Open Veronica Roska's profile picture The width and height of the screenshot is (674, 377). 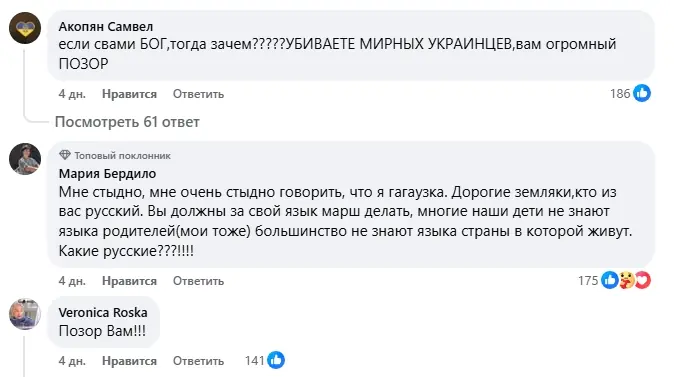25,314
